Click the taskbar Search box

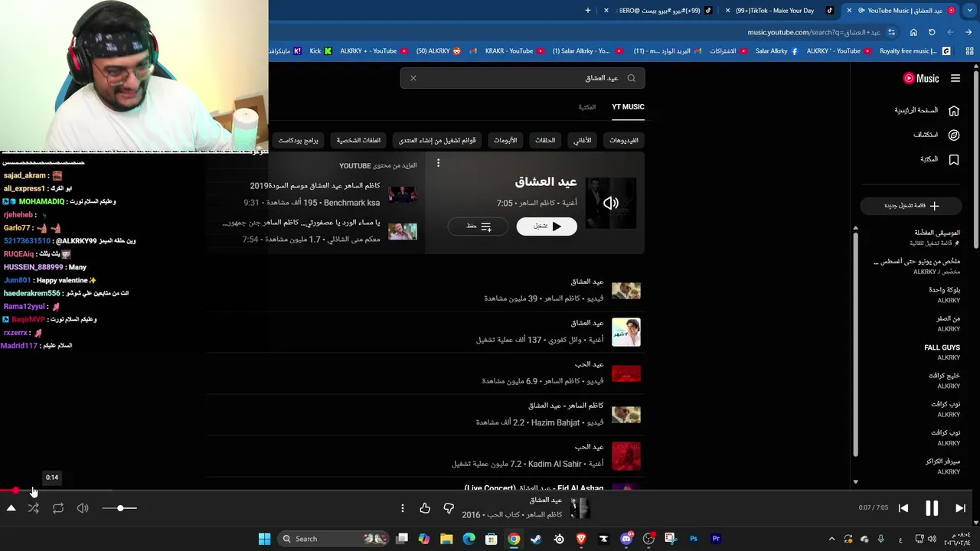tap(332, 539)
